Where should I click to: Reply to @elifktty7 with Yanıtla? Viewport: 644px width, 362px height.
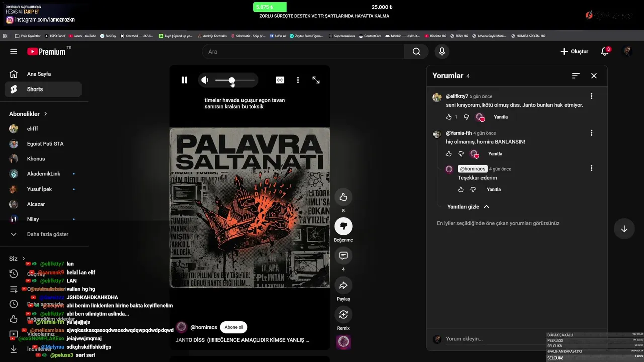point(501,117)
